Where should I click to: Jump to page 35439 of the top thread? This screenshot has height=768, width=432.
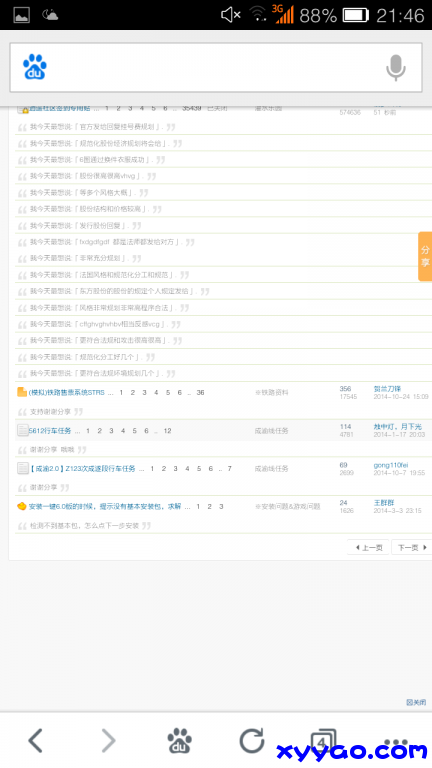point(192,108)
